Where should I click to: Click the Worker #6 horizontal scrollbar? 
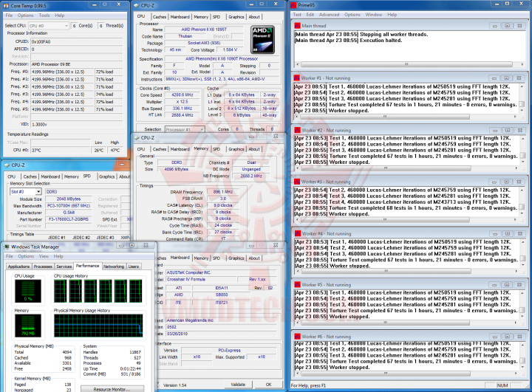(x=406, y=374)
